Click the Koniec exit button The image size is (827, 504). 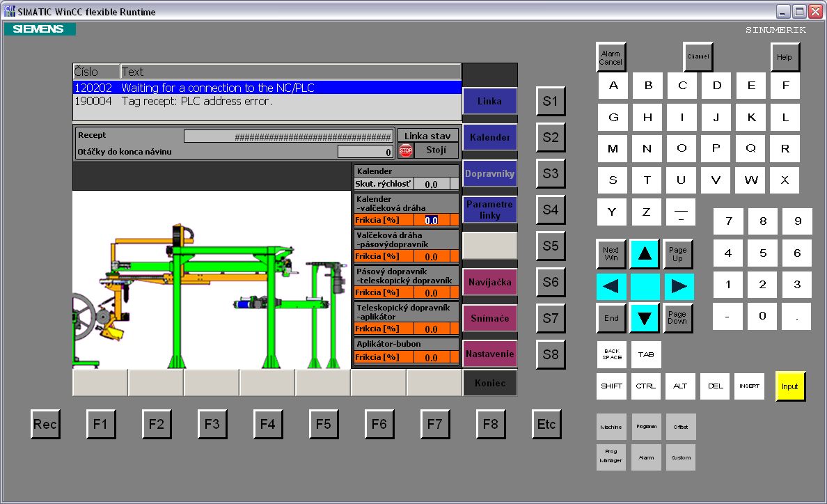(x=489, y=384)
